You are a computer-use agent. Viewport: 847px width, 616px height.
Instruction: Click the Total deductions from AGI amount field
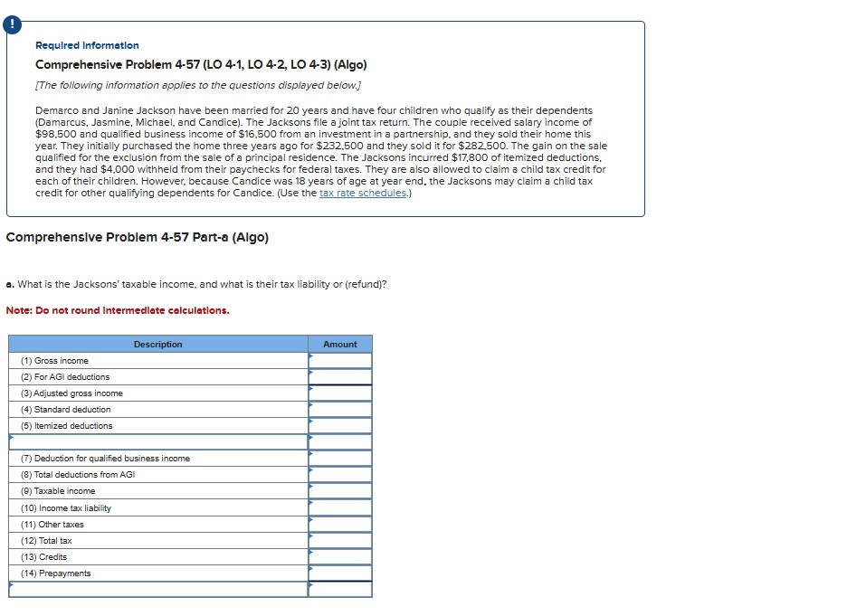342,474
